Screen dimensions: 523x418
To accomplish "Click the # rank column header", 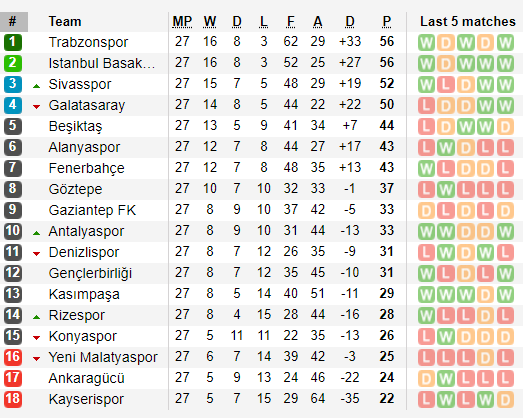I will tap(13, 22).
